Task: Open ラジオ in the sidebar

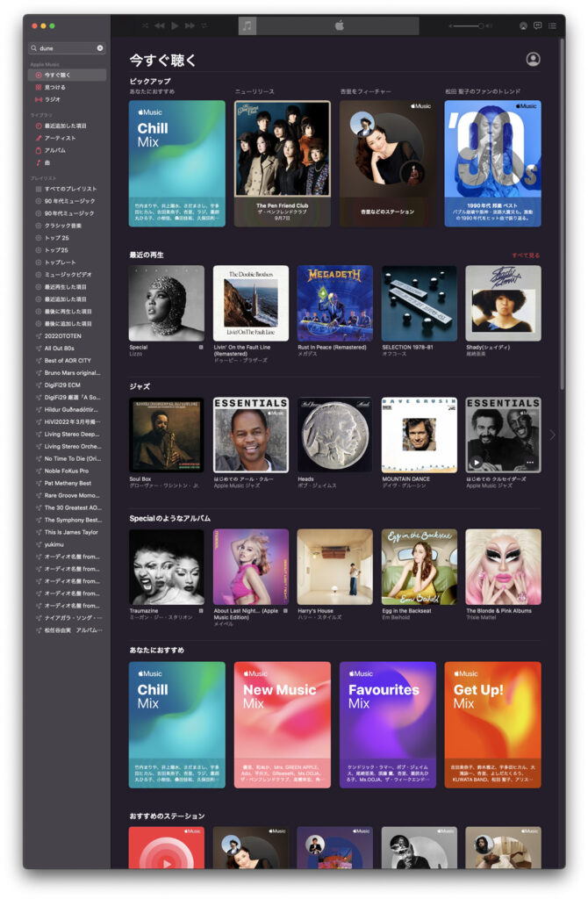Action: click(67, 100)
